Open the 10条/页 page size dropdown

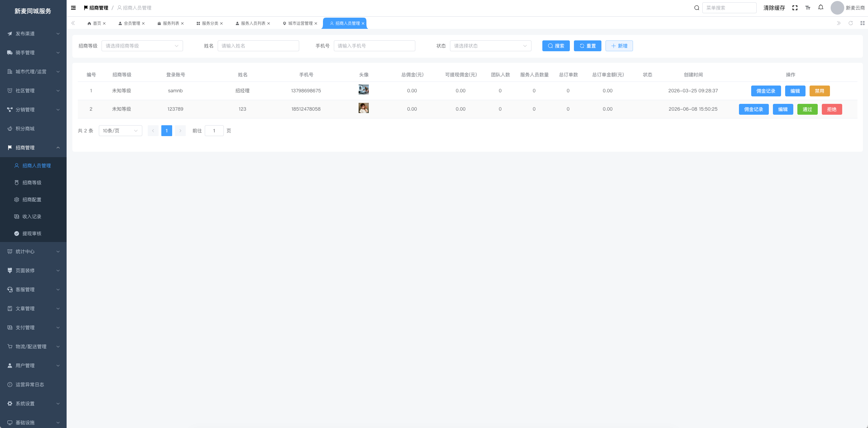pyautogui.click(x=121, y=131)
